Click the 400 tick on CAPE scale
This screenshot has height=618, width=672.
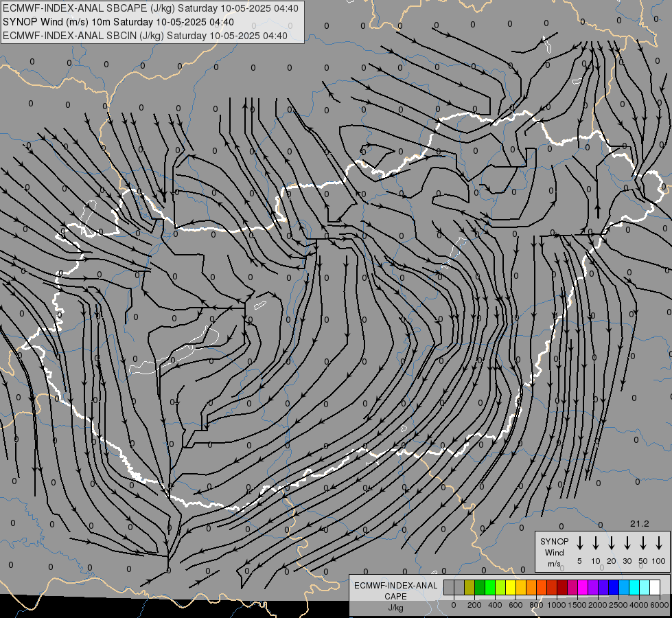pos(495,605)
